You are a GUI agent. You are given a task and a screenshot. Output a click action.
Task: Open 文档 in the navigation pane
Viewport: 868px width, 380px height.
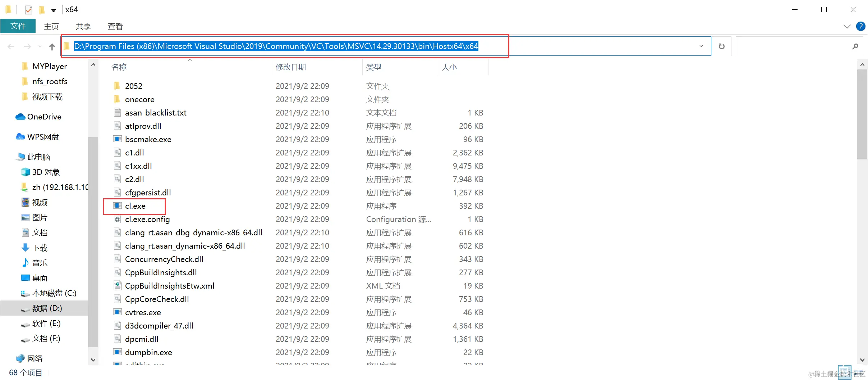point(40,233)
